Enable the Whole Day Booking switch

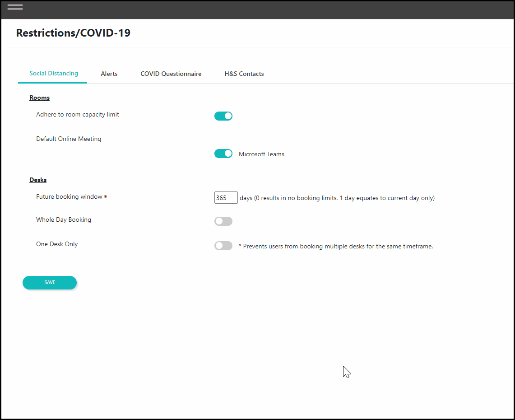click(x=223, y=221)
